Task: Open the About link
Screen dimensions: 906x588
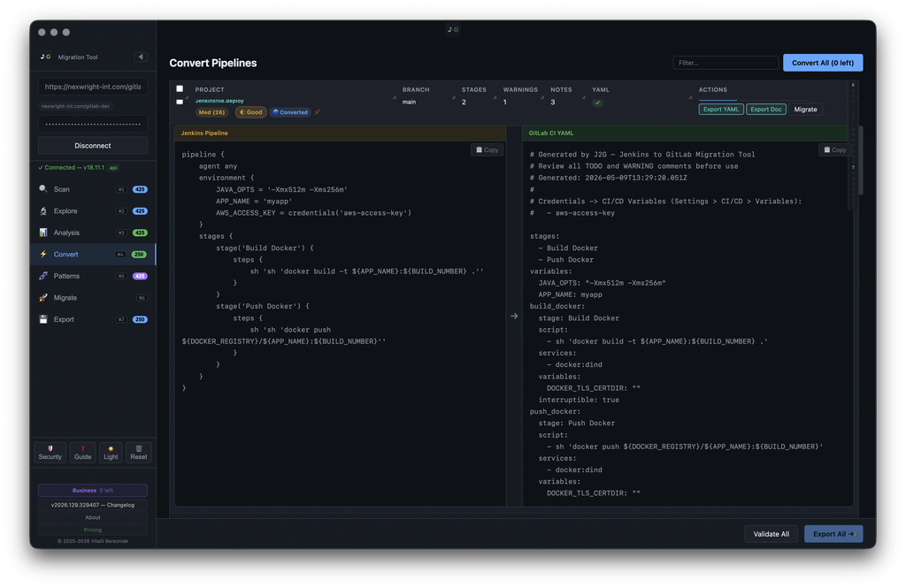Action: [x=92, y=517]
